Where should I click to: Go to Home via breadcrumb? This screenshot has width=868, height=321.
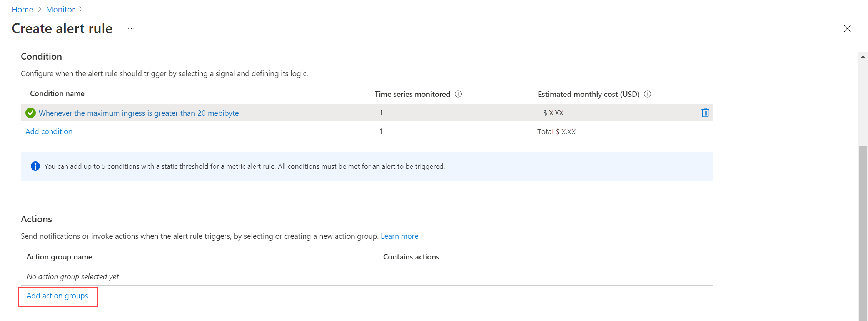coord(22,9)
